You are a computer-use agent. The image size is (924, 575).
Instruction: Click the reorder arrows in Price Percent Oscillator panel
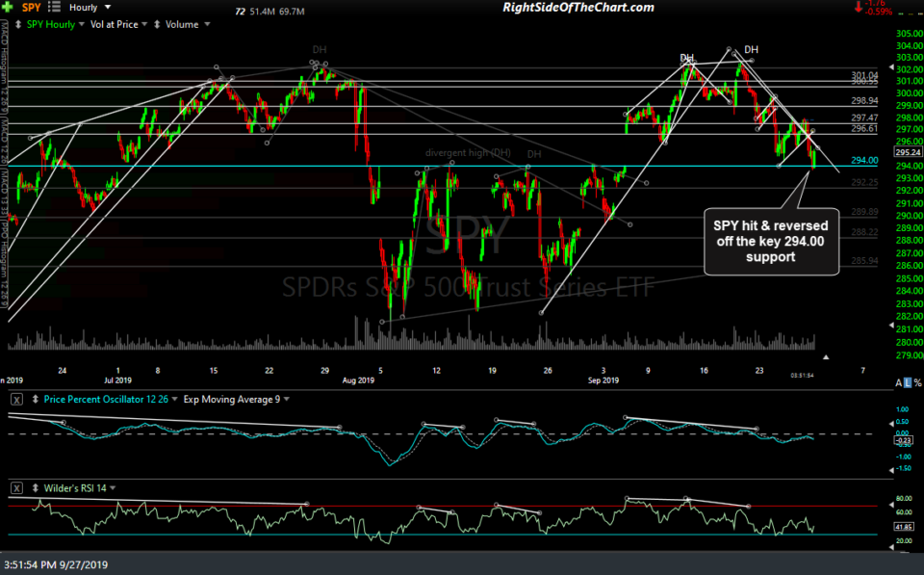click(x=35, y=399)
